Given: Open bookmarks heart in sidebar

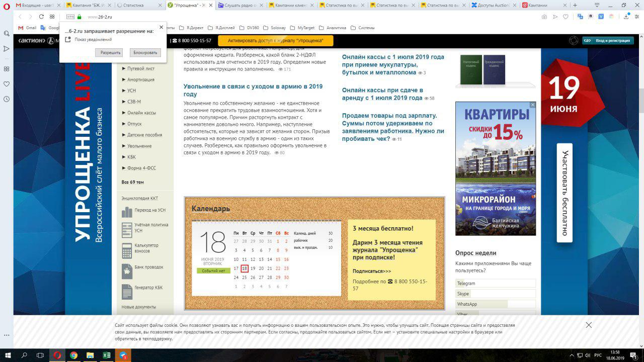Looking at the screenshot, I should pos(7,84).
